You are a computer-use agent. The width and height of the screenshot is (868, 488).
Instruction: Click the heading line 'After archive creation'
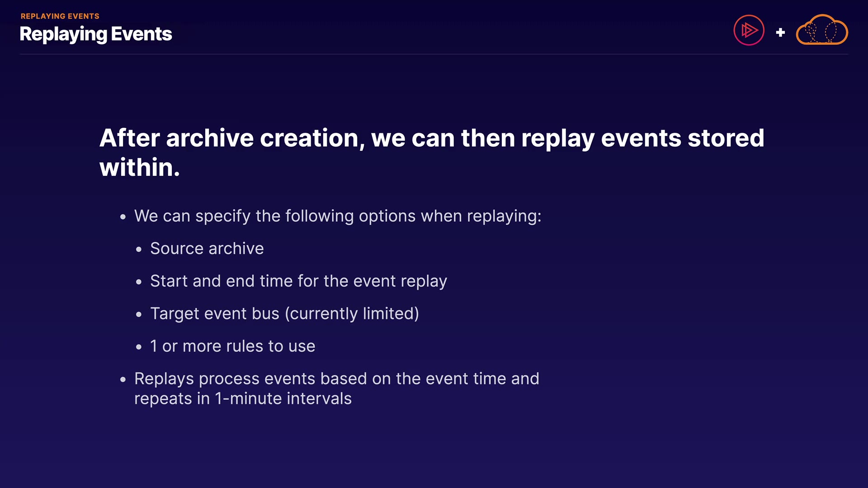click(432, 138)
